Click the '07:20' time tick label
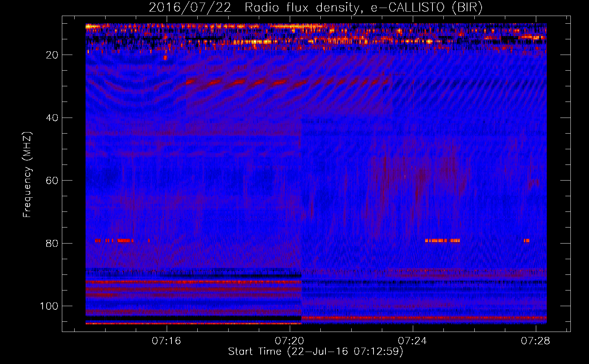 coord(289,341)
